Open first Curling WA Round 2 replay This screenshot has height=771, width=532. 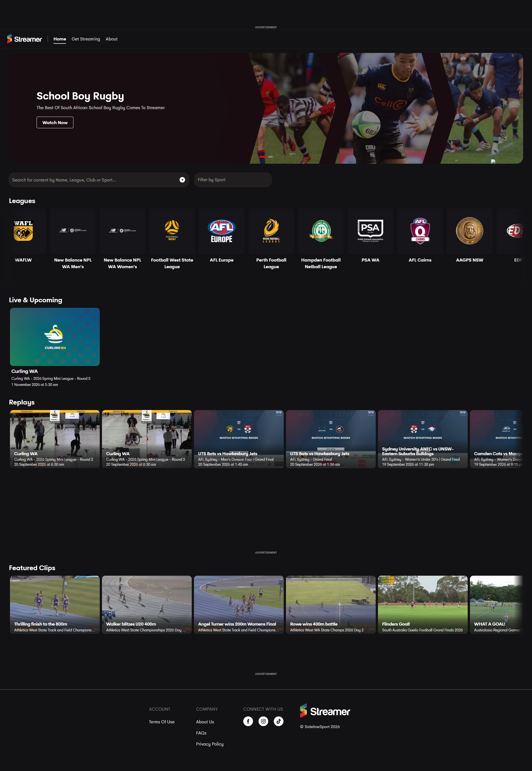click(55, 439)
